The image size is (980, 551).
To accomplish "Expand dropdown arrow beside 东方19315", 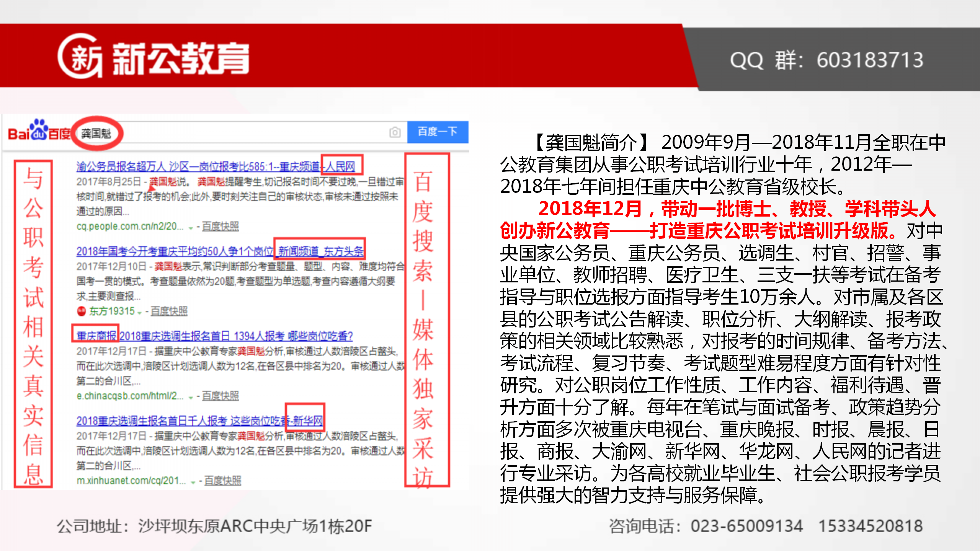I will point(139,313).
